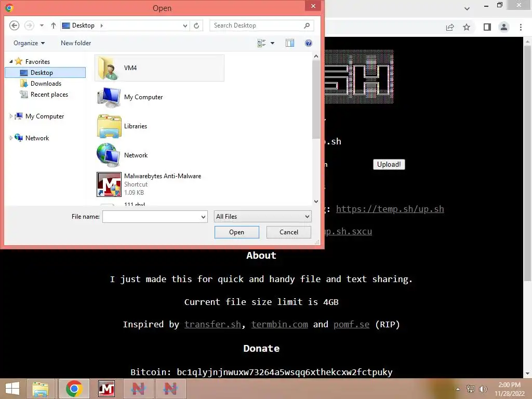The height and width of the screenshot is (399, 532).
Task: Toggle Chrome side panel icon
Action: [487, 27]
